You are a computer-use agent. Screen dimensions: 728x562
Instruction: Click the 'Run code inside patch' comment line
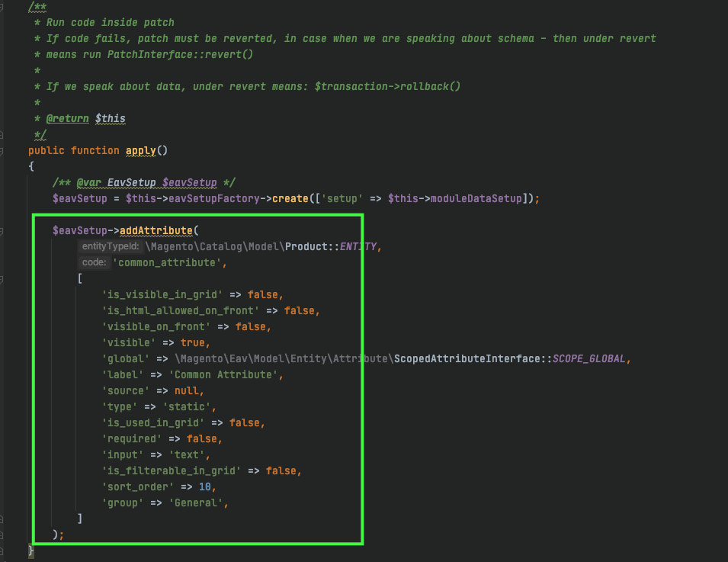(x=110, y=22)
